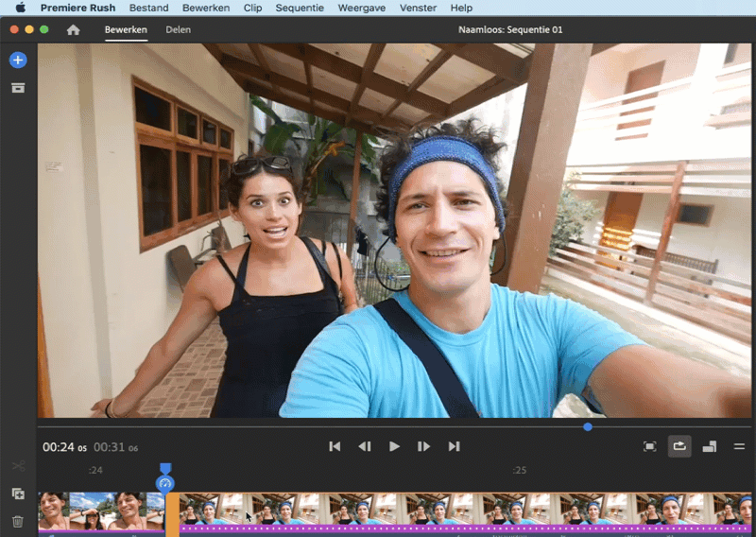
Task: Open the Sequentie menu
Action: click(x=299, y=8)
